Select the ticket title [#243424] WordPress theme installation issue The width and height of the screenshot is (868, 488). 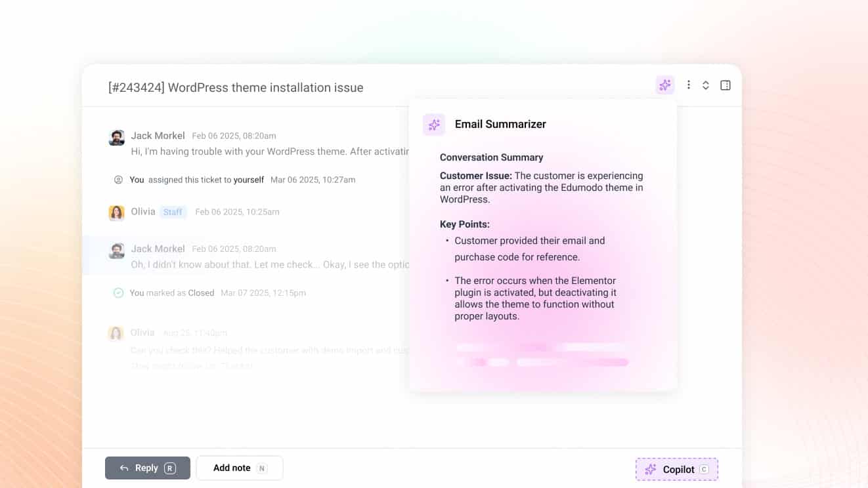pos(235,87)
